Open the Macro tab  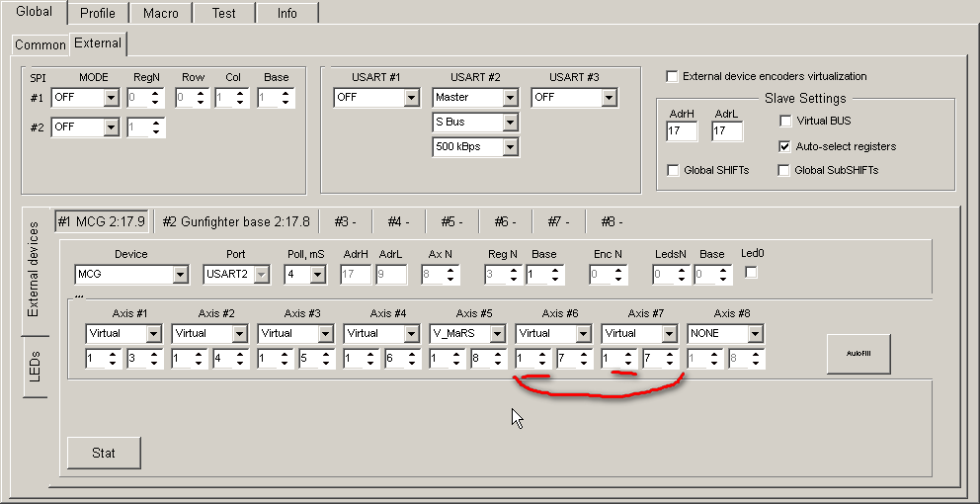[161, 13]
